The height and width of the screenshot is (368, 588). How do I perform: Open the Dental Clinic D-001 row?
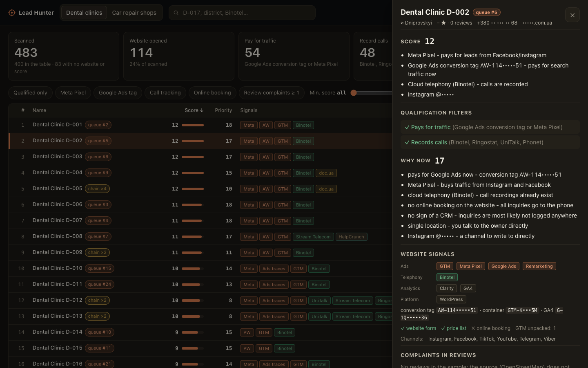click(x=200, y=125)
